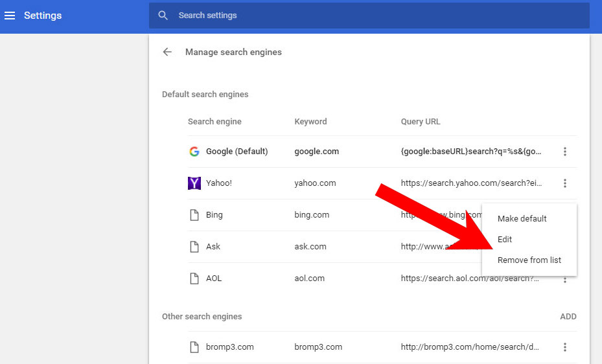This screenshot has width=602, height=364.
Task: Select the AOL engine name
Action: [x=214, y=279]
